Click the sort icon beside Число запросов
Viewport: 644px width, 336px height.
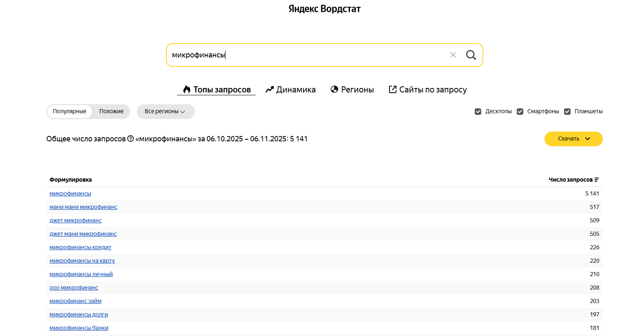point(597,180)
